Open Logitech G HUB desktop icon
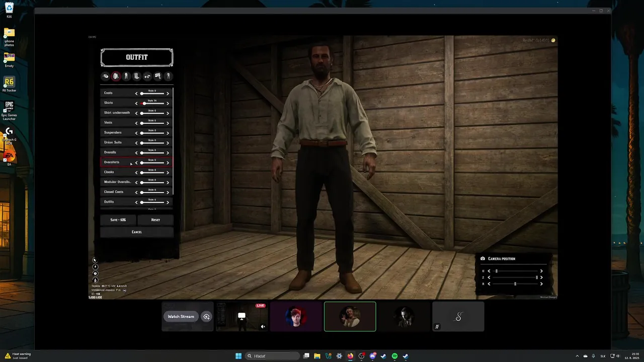Image resolution: width=644 pixels, height=362 pixels. [9, 136]
